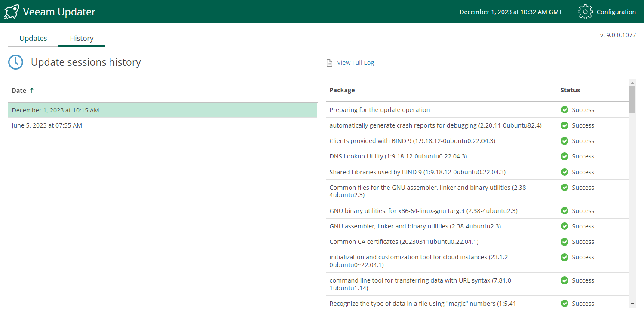Image resolution: width=644 pixels, height=316 pixels.
Task: Click the document icon next to View Full Log
Action: (x=330, y=63)
